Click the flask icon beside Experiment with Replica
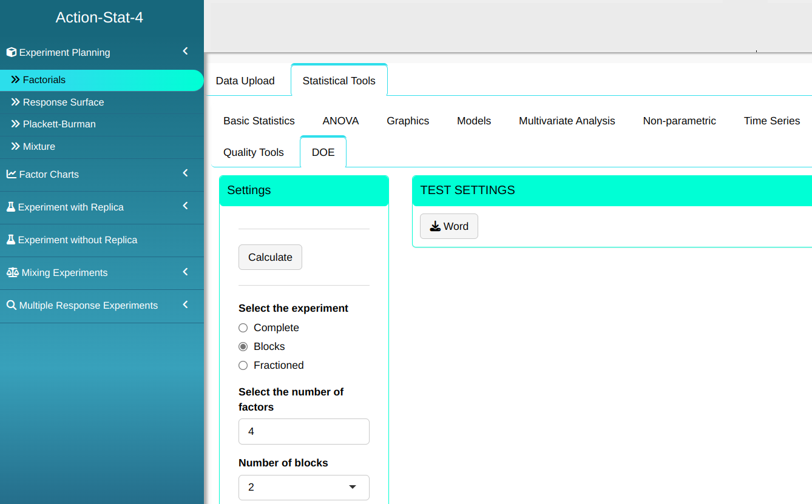 (x=10, y=207)
